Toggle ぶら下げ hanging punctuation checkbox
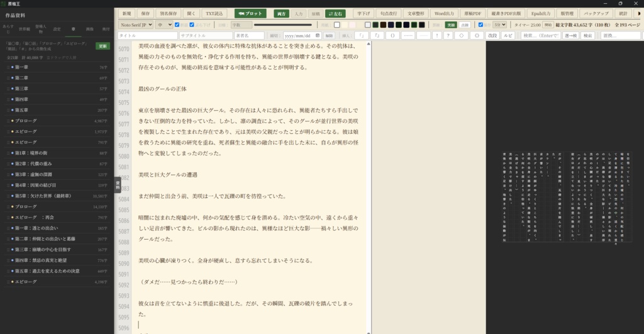 point(192,25)
